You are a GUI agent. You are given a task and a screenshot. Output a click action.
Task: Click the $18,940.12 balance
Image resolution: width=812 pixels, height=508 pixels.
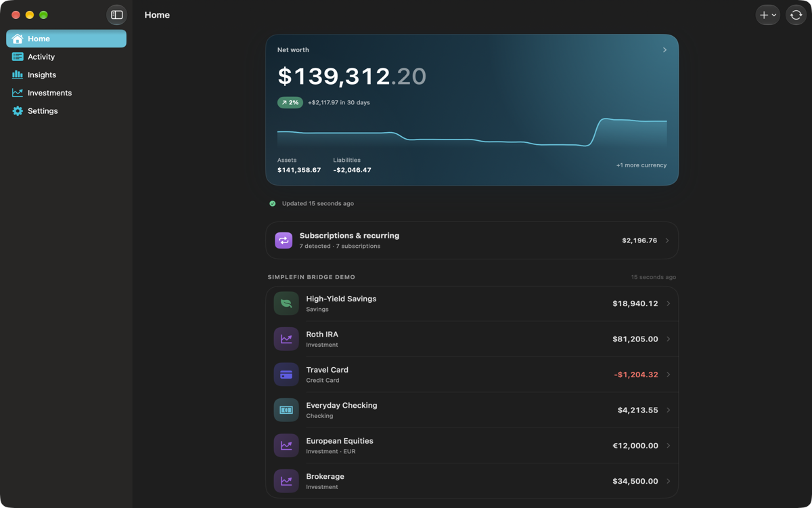pyautogui.click(x=635, y=303)
